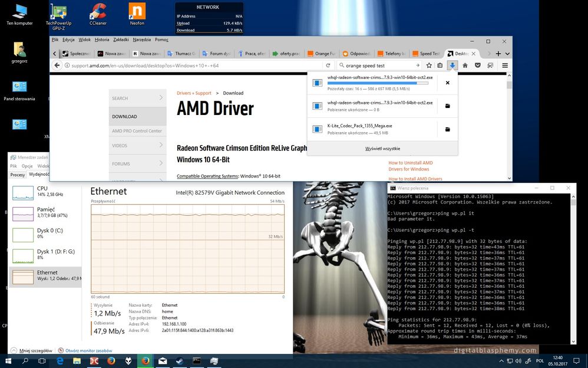Image resolution: width=588 pixels, height=368 pixels.
Task: Switch to the Speed Test browser tab
Action: coord(428,53)
